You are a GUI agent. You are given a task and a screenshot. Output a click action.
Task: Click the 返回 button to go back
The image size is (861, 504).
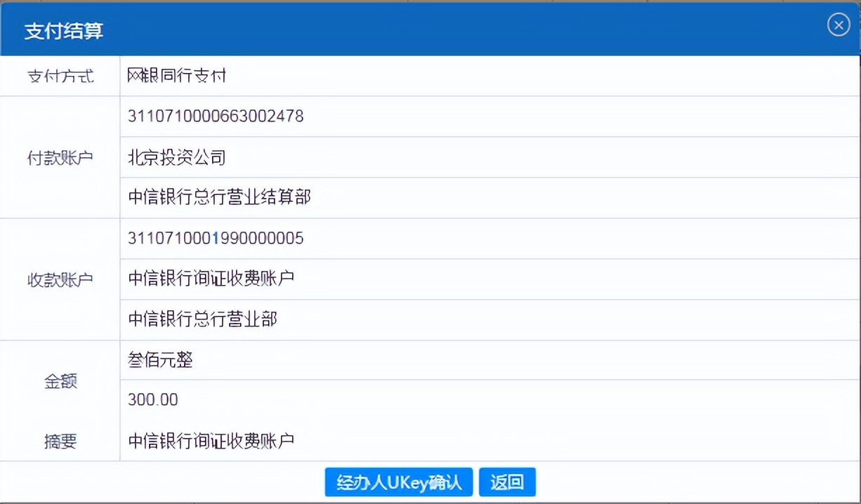click(x=507, y=482)
